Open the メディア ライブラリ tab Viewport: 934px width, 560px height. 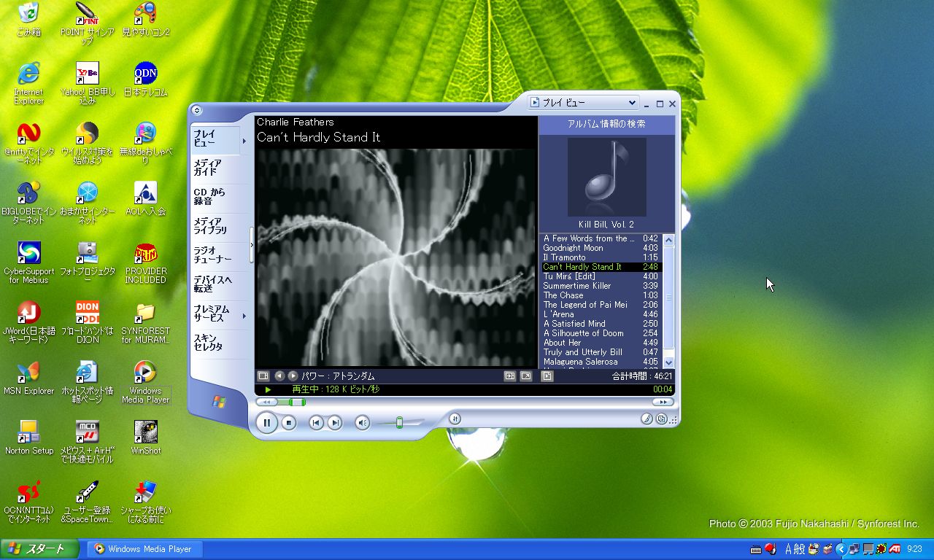[x=211, y=226]
